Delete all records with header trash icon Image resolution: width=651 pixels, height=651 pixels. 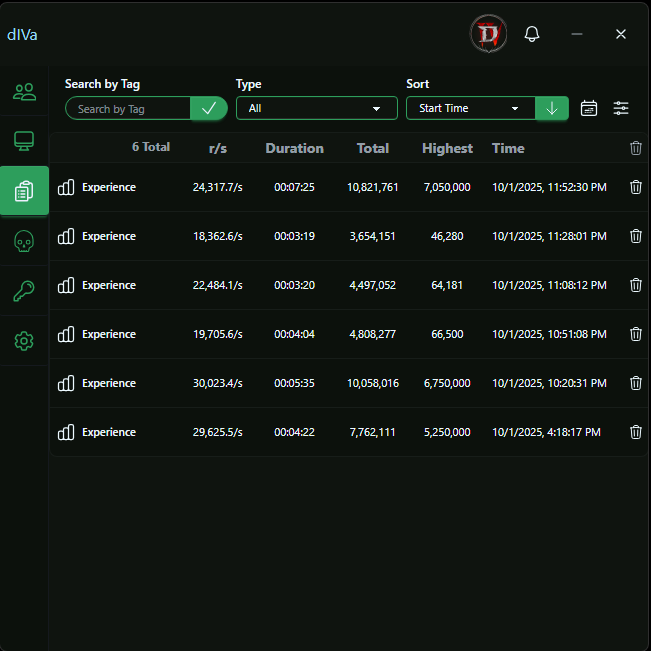(x=636, y=148)
